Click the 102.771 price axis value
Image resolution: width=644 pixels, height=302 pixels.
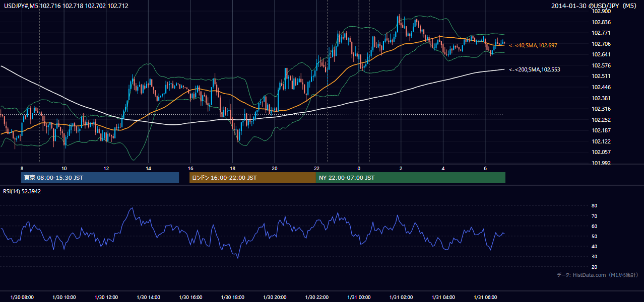(x=601, y=33)
